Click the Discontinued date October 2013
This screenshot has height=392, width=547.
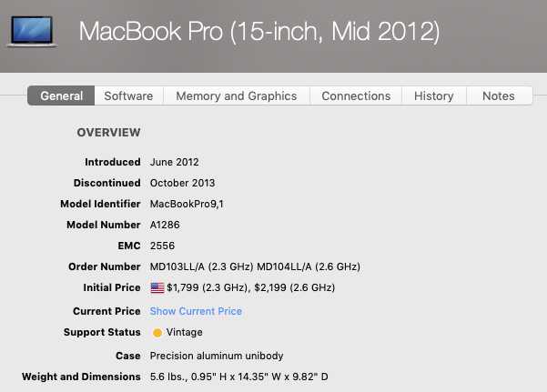[182, 183]
